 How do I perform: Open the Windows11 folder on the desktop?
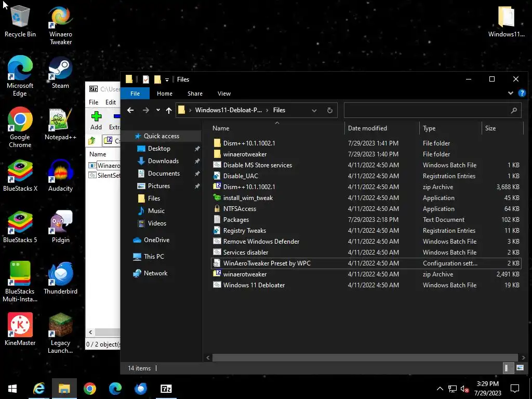[506, 21]
